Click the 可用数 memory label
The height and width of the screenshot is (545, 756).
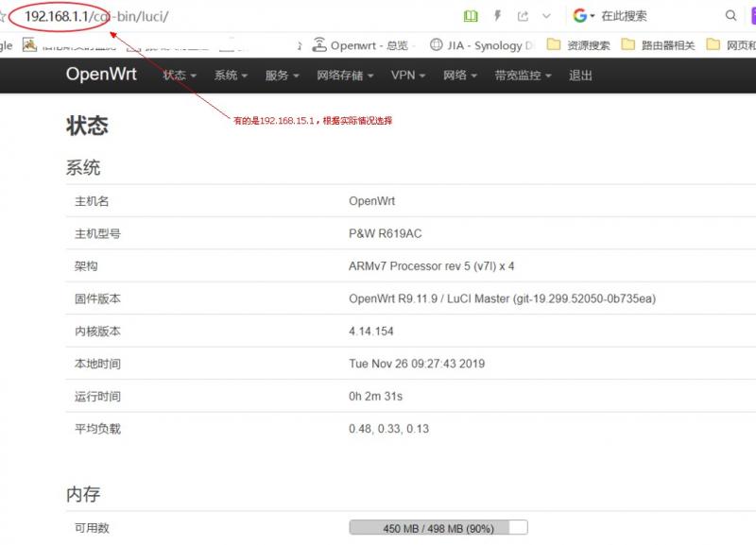92,528
